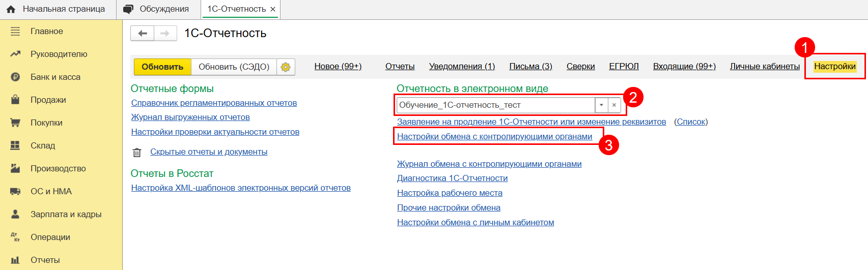The width and height of the screenshot is (868, 270).
Task: Open the Склад section in sidebar
Action: click(42, 146)
